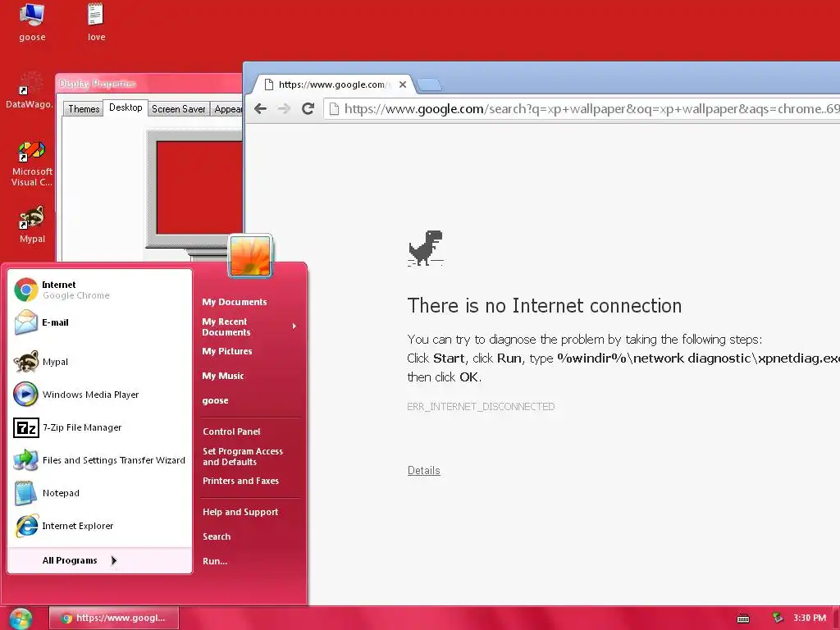Open Notepad from the Start menu
840x630 pixels.
click(x=100, y=493)
